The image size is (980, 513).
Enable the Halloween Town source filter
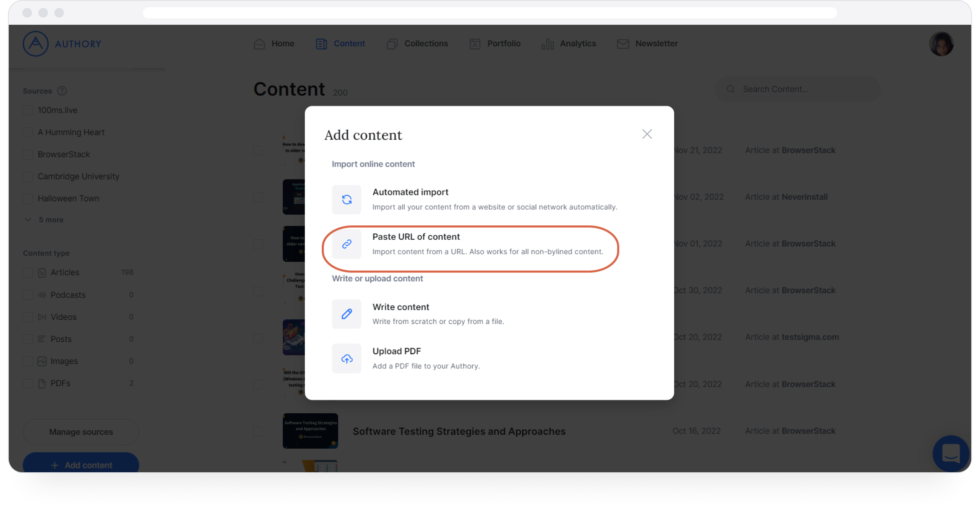point(28,199)
